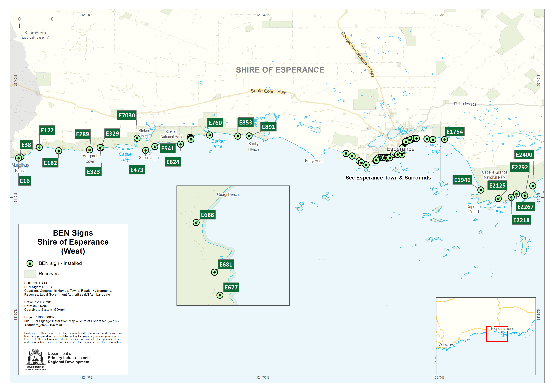Select the E2292 sign label
Screen dimensions: 554x392
(x=520, y=167)
